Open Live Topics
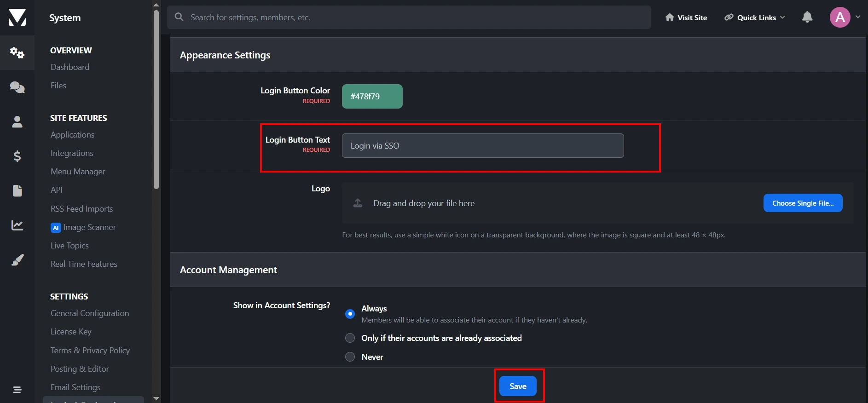This screenshot has width=868, height=403. pos(69,246)
